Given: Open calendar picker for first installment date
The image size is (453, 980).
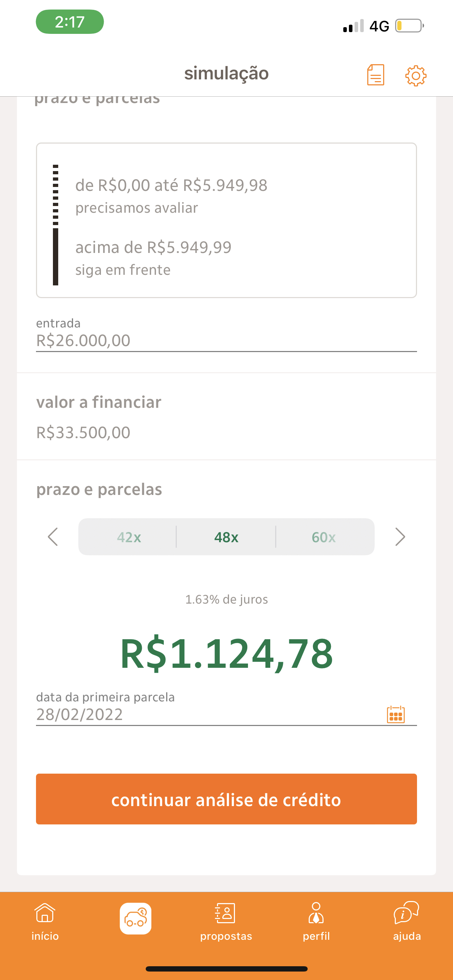Looking at the screenshot, I should (x=395, y=714).
